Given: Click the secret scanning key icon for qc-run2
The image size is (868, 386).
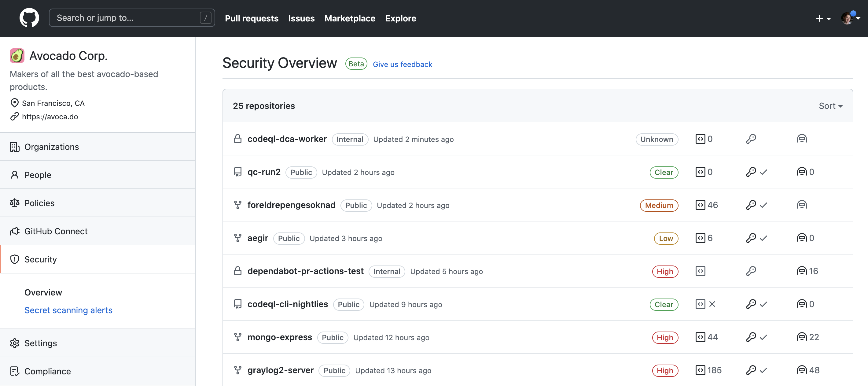Looking at the screenshot, I should tap(751, 172).
